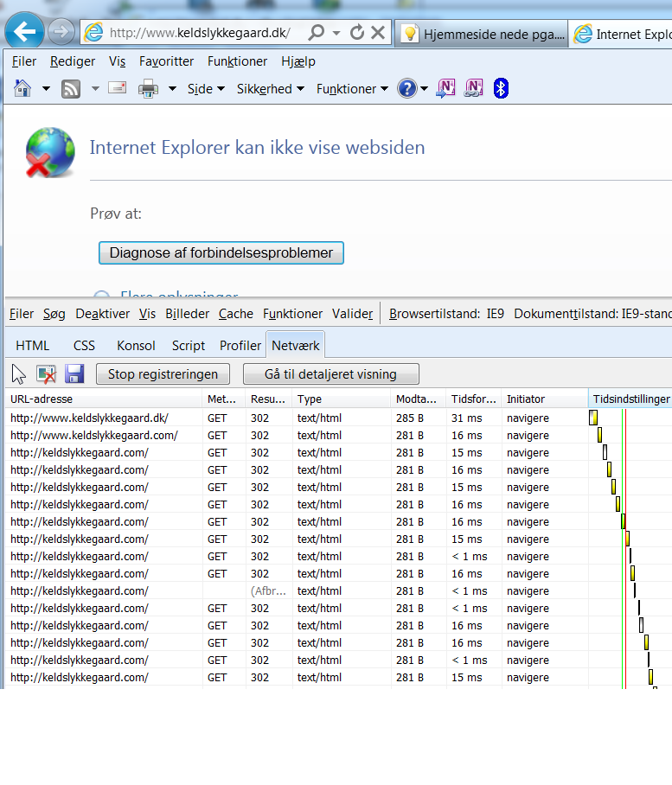Image resolution: width=672 pixels, height=785 pixels.
Task: Open the Vis menu in browser menu bar
Action: (117, 61)
